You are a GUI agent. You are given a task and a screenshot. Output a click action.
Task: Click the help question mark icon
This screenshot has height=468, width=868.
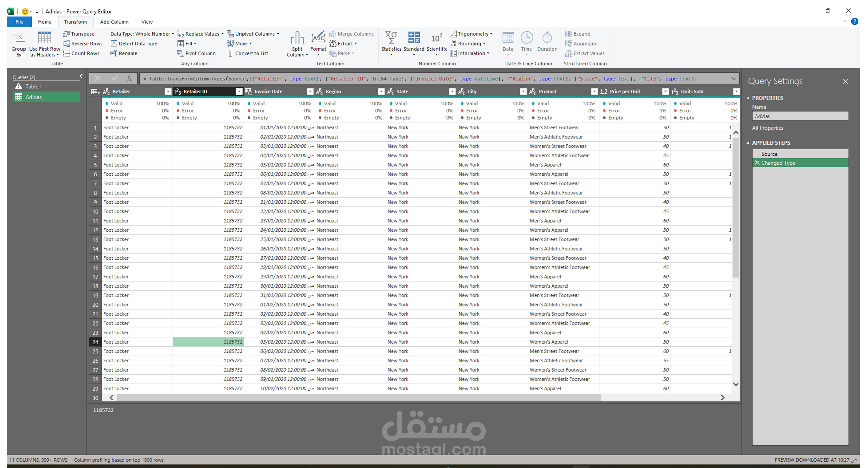tap(855, 22)
